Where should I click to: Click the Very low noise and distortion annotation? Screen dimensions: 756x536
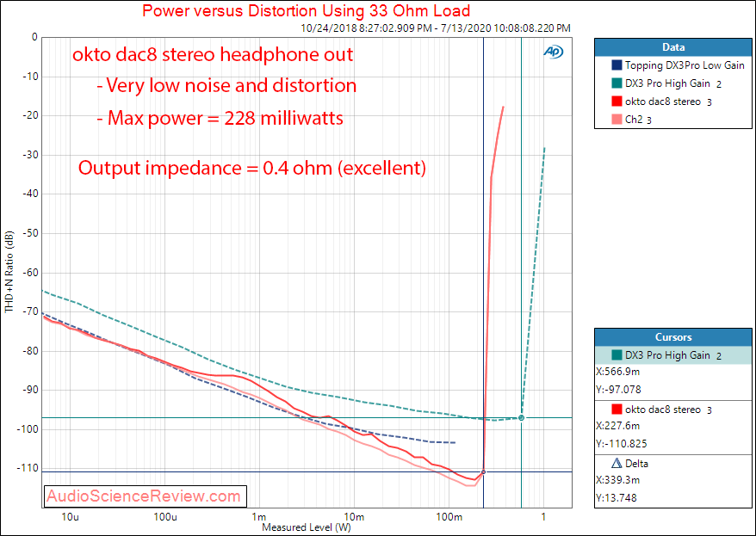226,86
